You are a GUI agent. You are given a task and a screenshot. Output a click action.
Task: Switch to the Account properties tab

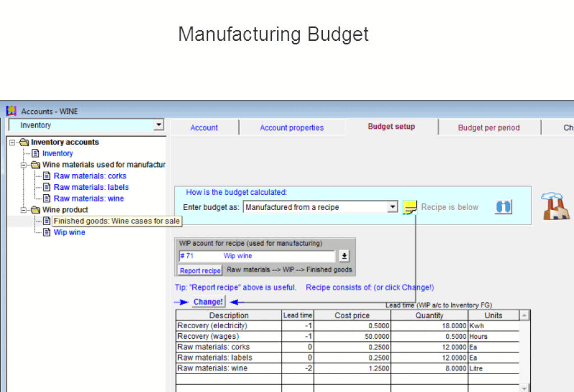(291, 128)
